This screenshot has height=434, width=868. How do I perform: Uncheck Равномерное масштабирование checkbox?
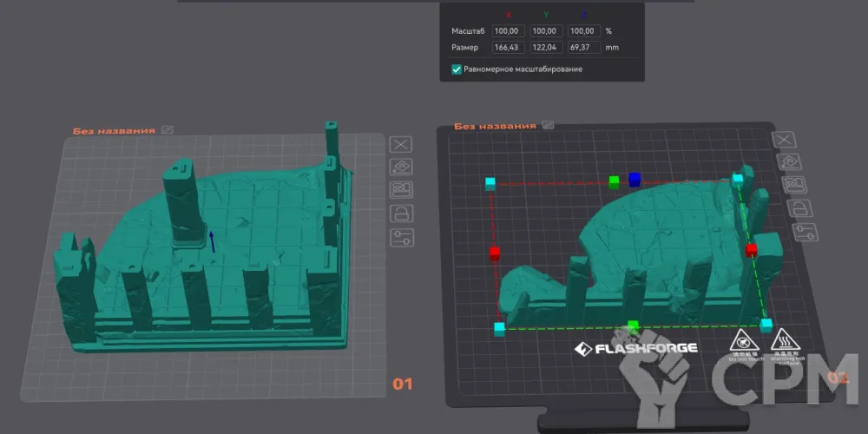point(457,69)
